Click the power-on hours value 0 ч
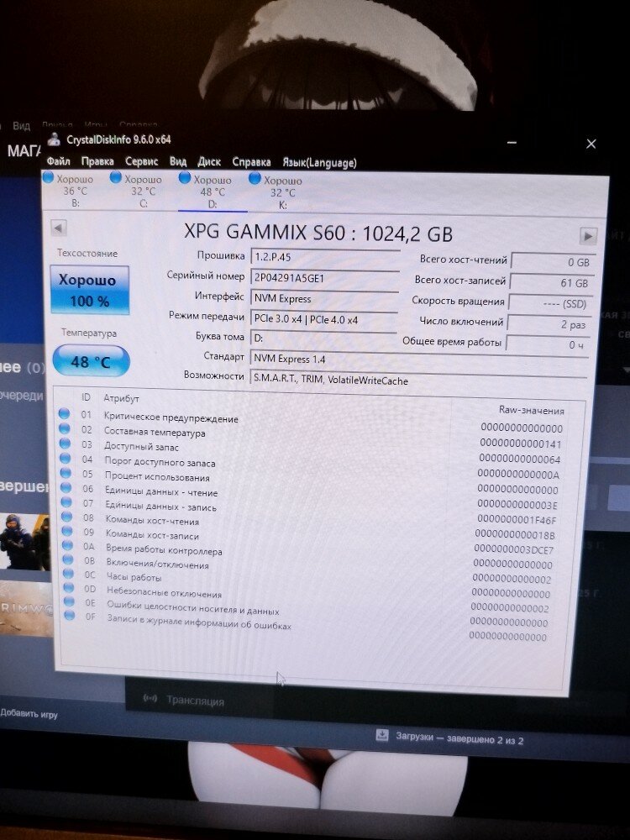This screenshot has width=630, height=840. (x=547, y=344)
